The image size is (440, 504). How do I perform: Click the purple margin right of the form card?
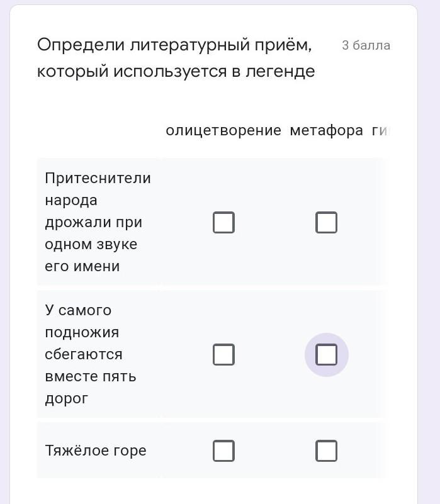[429, 252]
